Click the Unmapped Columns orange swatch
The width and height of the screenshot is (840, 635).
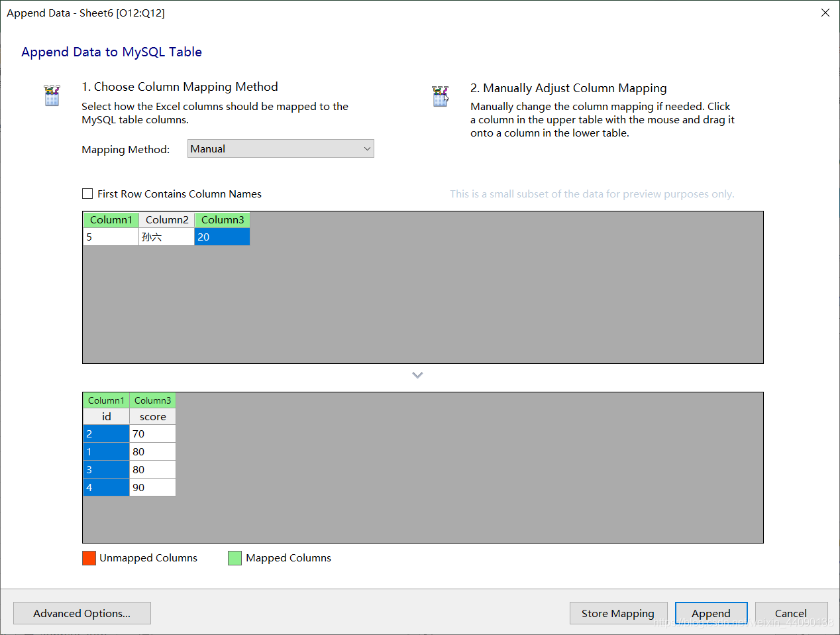pos(89,558)
